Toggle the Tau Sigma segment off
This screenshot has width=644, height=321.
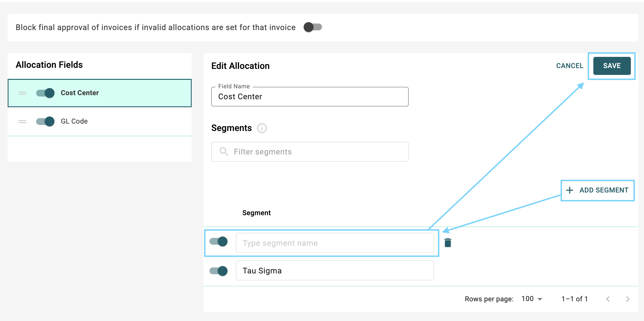coord(219,271)
